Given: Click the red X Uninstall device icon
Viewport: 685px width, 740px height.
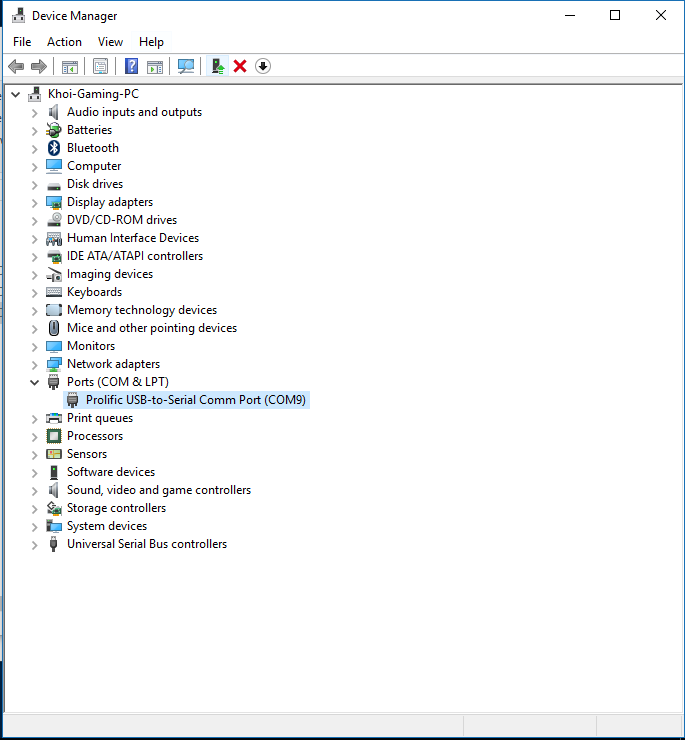Looking at the screenshot, I should click(240, 67).
